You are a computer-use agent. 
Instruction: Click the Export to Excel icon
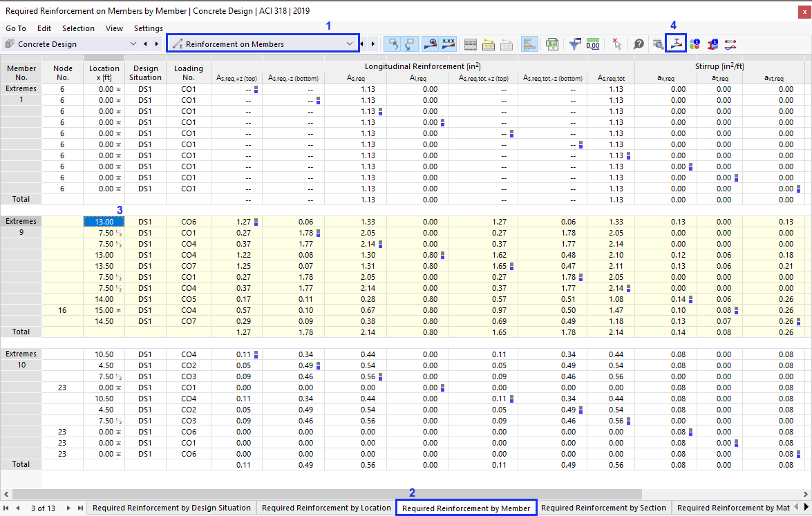(551, 44)
